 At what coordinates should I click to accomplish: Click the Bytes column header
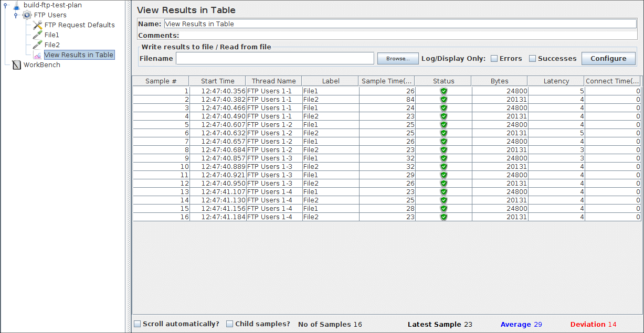click(x=499, y=81)
